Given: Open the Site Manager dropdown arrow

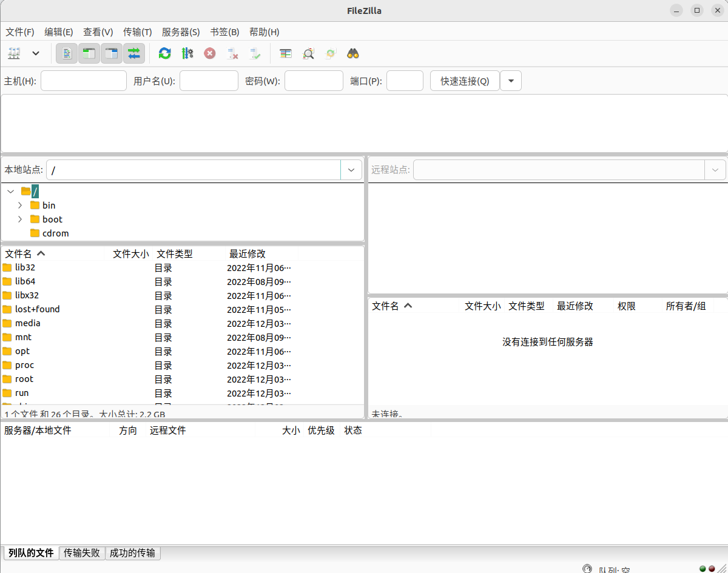Looking at the screenshot, I should [x=36, y=53].
